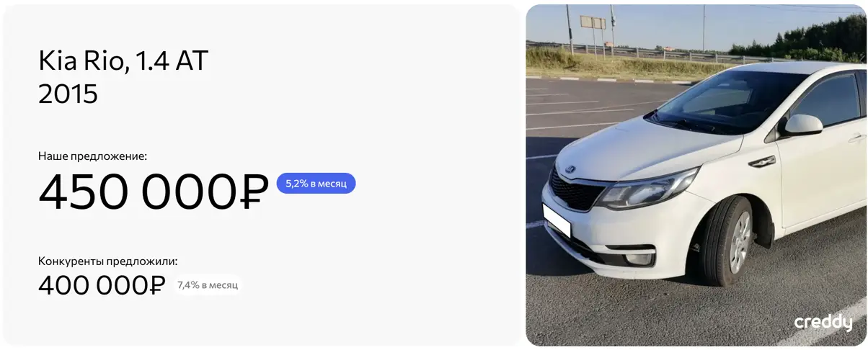
Task: Click the grey 7,4% в месяц badge
Action: tap(208, 285)
